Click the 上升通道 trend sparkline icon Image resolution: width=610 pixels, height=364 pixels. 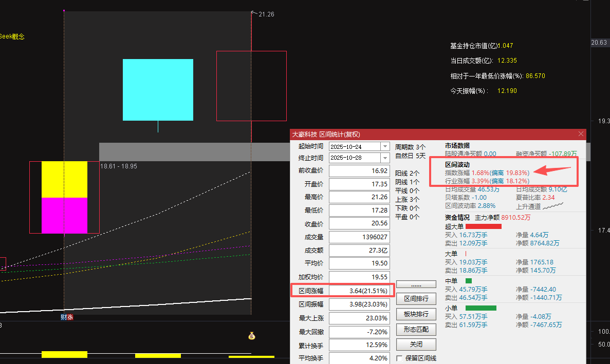tap(553, 206)
